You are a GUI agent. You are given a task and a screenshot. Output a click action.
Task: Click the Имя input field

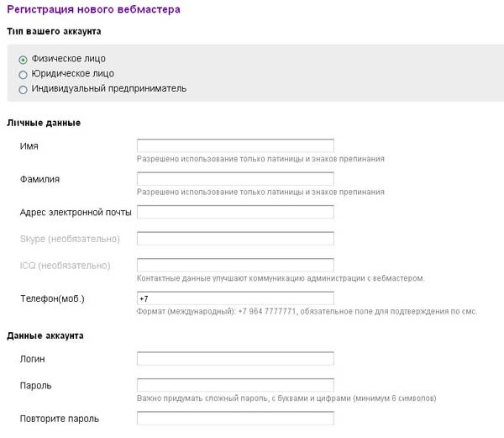235,145
